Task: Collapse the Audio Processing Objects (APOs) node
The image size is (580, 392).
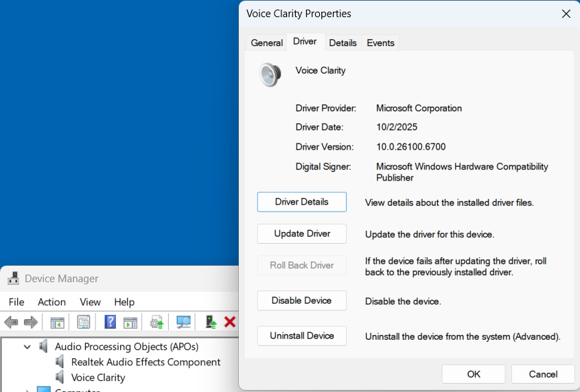Action: pos(27,347)
